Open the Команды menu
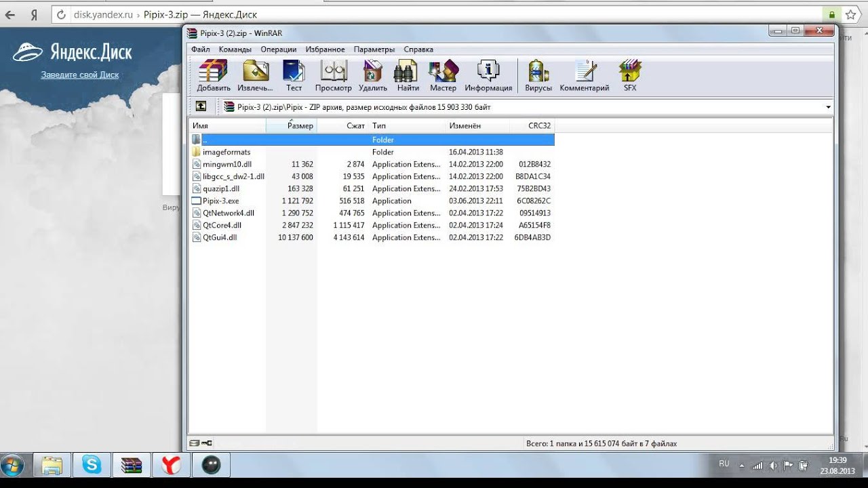The image size is (868, 488). [x=235, y=49]
